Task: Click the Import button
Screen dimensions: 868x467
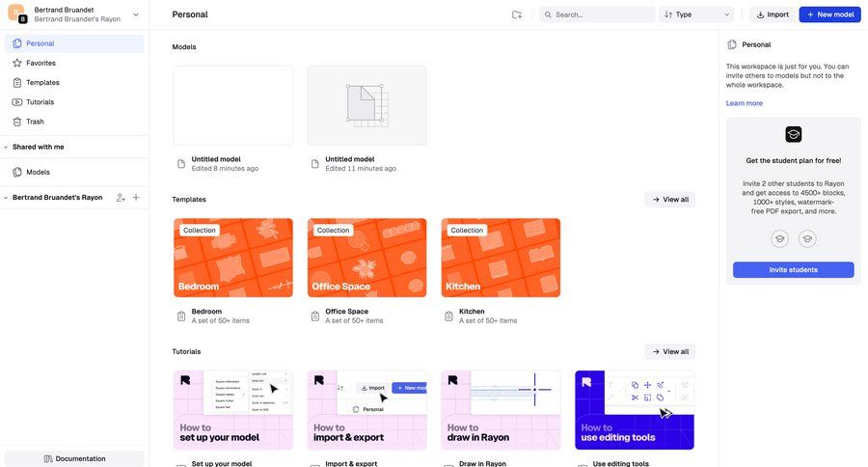Action: point(771,14)
